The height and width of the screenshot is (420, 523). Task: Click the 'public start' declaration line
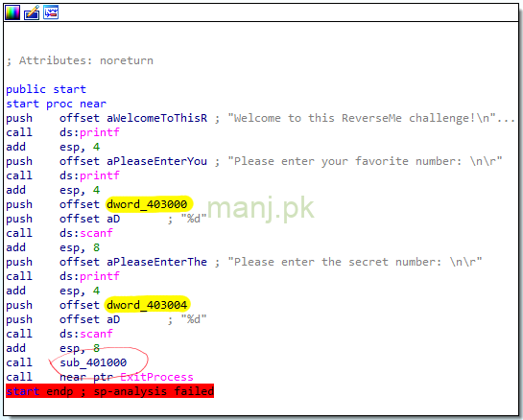point(46,89)
